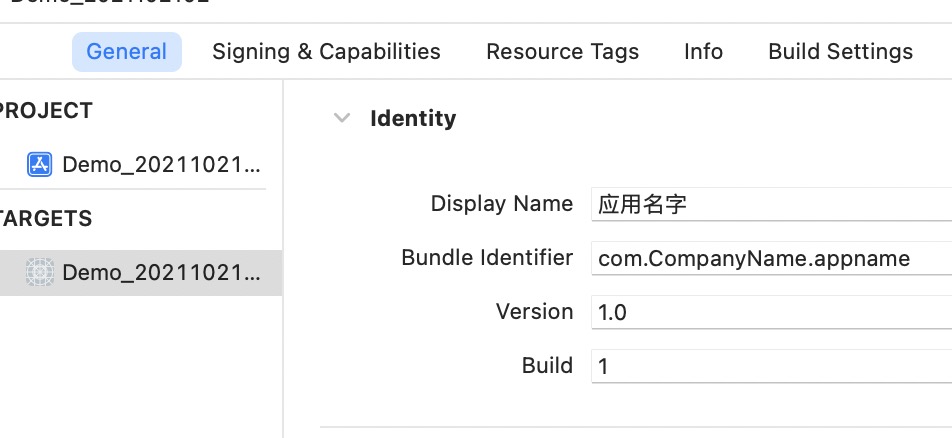The width and height of the screenshot is (952, 438).
Task: Collapse the Identity section chevron
Action: 342,118
